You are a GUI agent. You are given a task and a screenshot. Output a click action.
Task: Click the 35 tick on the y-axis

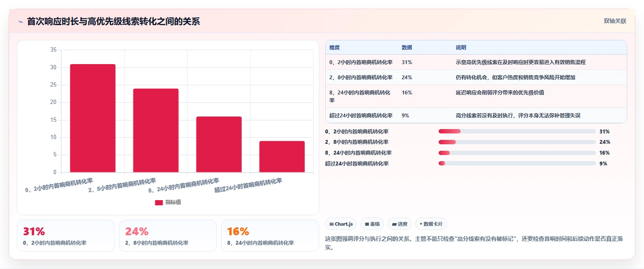[53, 50]
